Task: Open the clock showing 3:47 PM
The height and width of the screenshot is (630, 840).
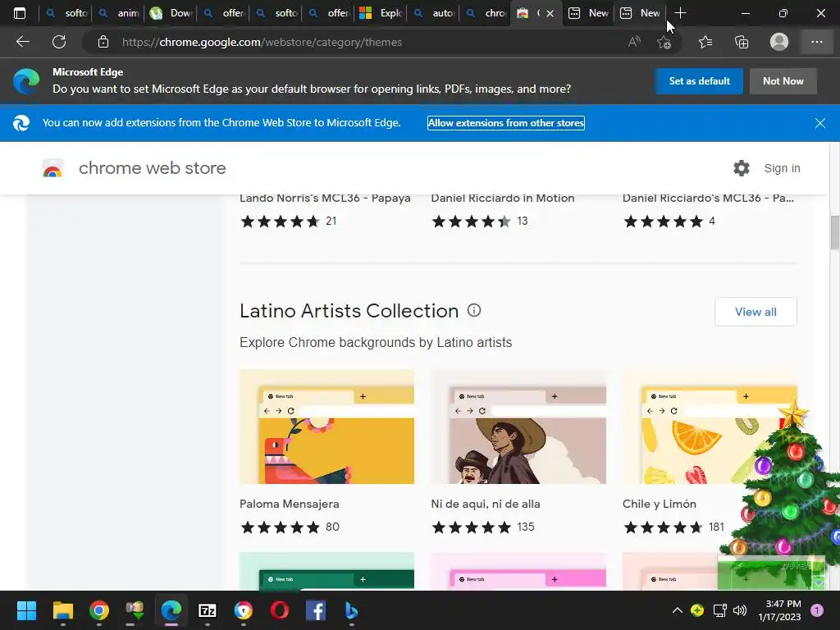Action: [780, 610]
